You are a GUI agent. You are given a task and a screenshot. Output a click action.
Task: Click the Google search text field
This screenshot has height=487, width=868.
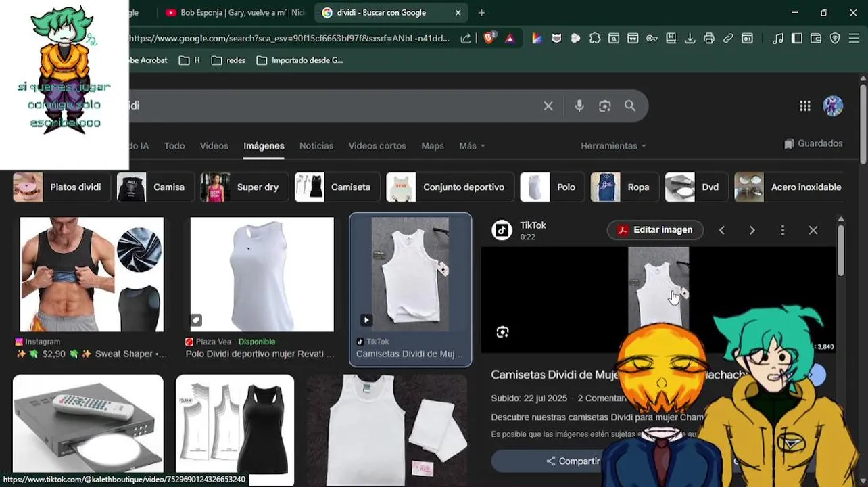(331, 106)
